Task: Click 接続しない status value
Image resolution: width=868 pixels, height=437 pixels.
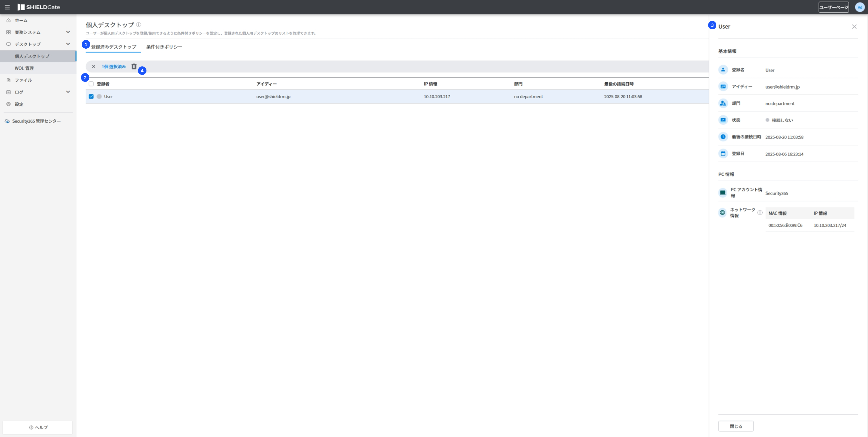Action: pos(782,120)
